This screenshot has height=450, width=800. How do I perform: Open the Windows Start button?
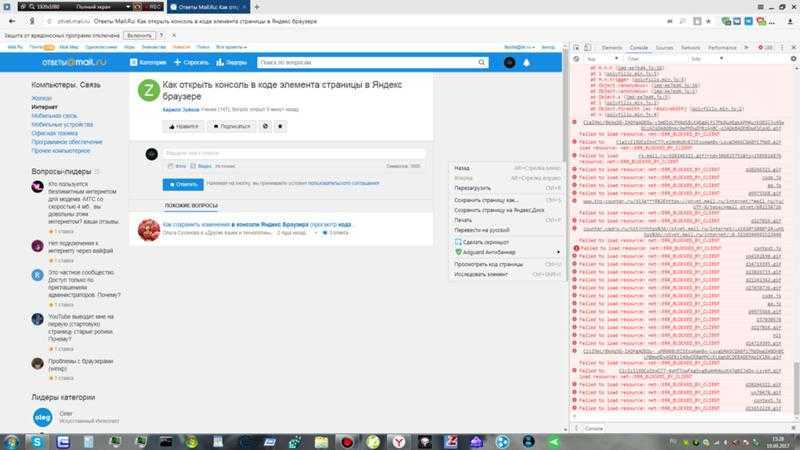pyautogui.click(x=11, y=442)
